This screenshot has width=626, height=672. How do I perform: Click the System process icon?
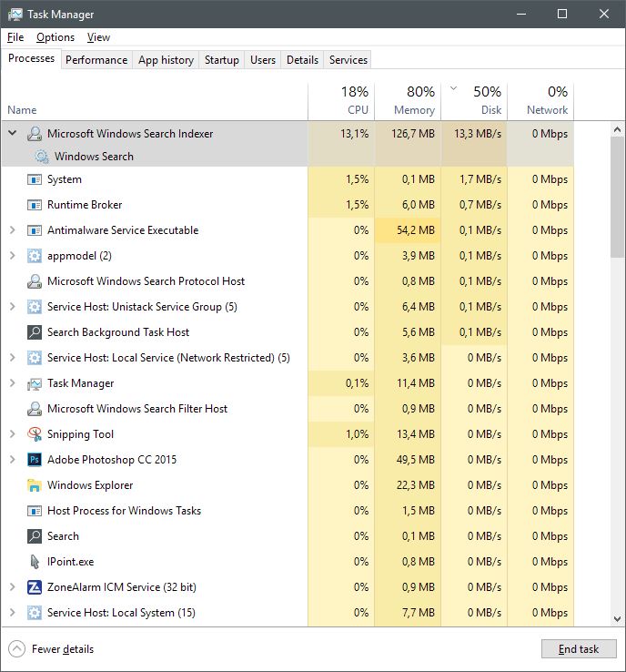point(35,179)
